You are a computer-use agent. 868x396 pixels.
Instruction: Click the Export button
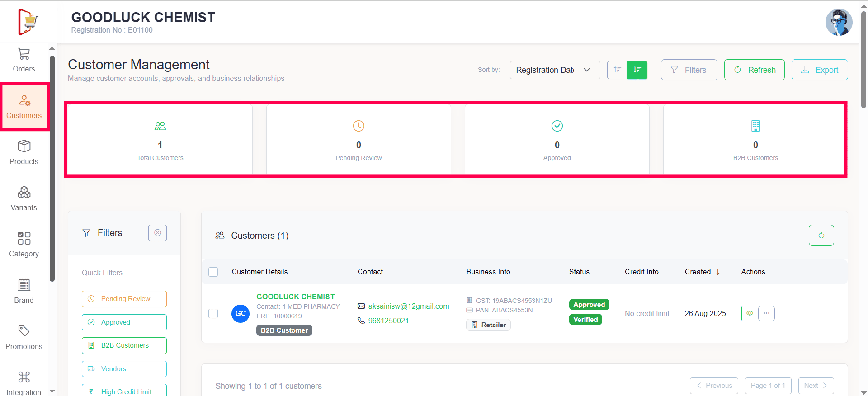(x=819, y=70)
